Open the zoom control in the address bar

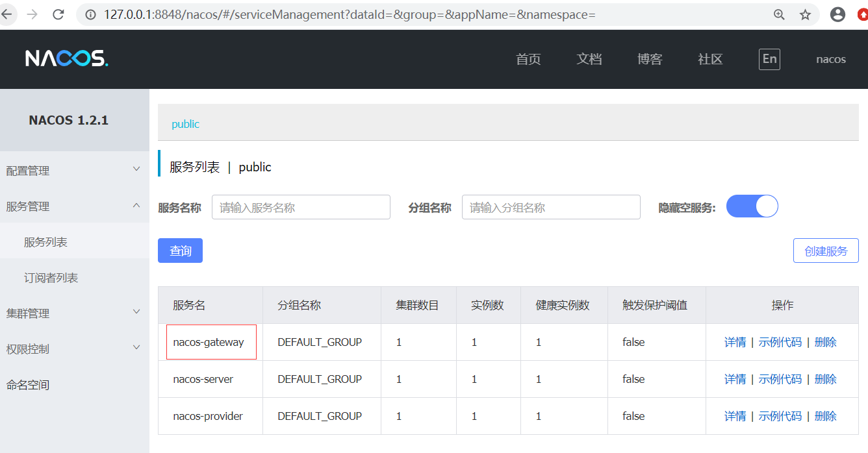coord(779,14)
